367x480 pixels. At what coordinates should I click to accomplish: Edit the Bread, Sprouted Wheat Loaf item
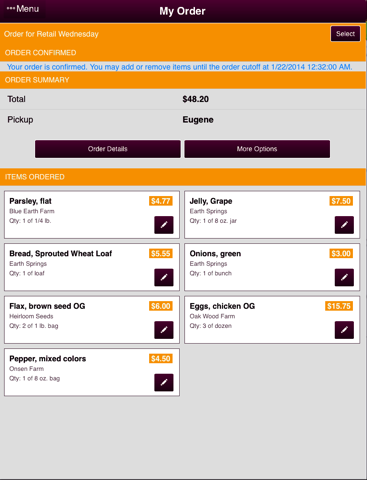tap(164, 277)
